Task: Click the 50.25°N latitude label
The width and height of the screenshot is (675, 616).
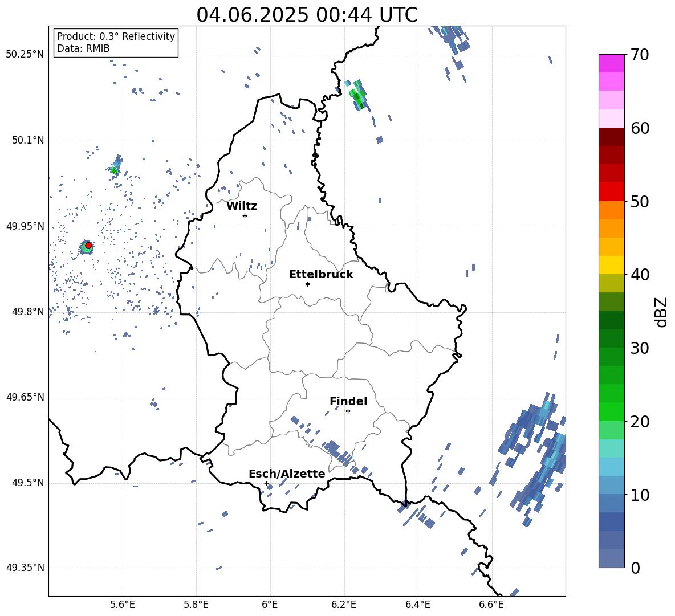Action: pyautogui.click(x=25, y=55)
